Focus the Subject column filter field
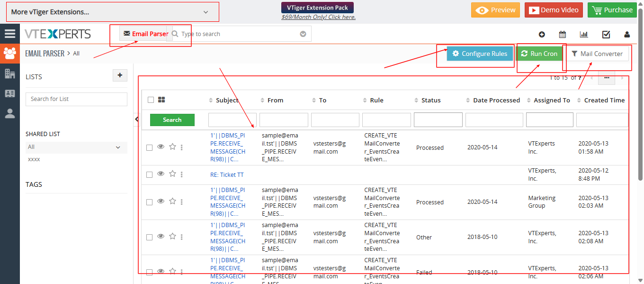This screenshot has height=284, width=644. pyautogui.click(x=233, y=120)
